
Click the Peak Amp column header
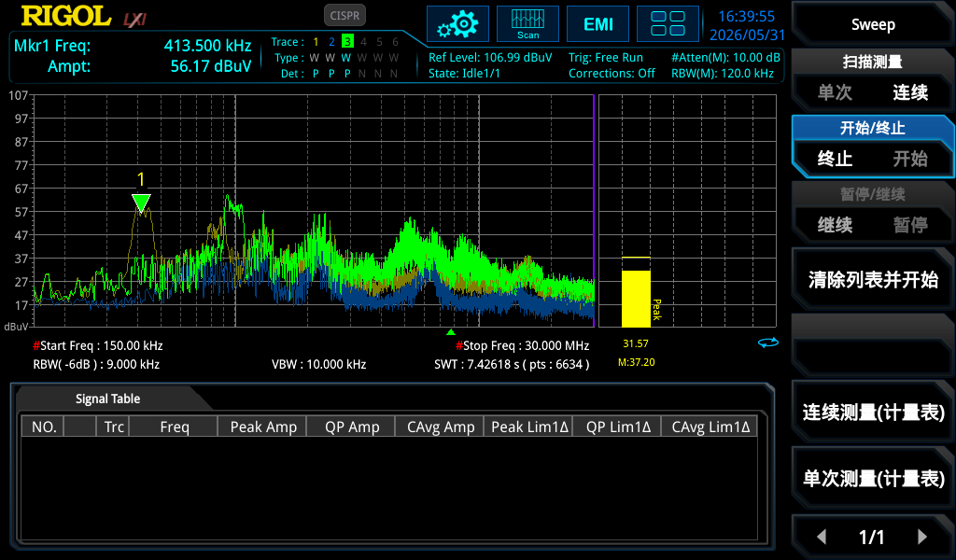262,427
